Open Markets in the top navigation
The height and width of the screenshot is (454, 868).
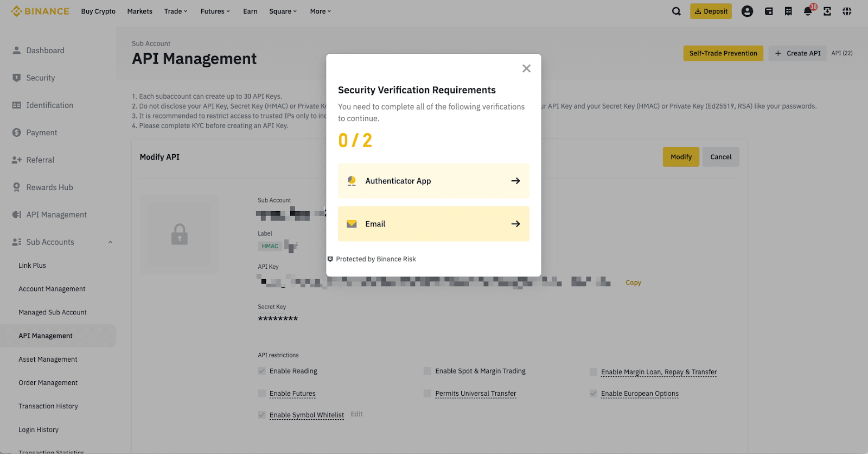(139, 11)
